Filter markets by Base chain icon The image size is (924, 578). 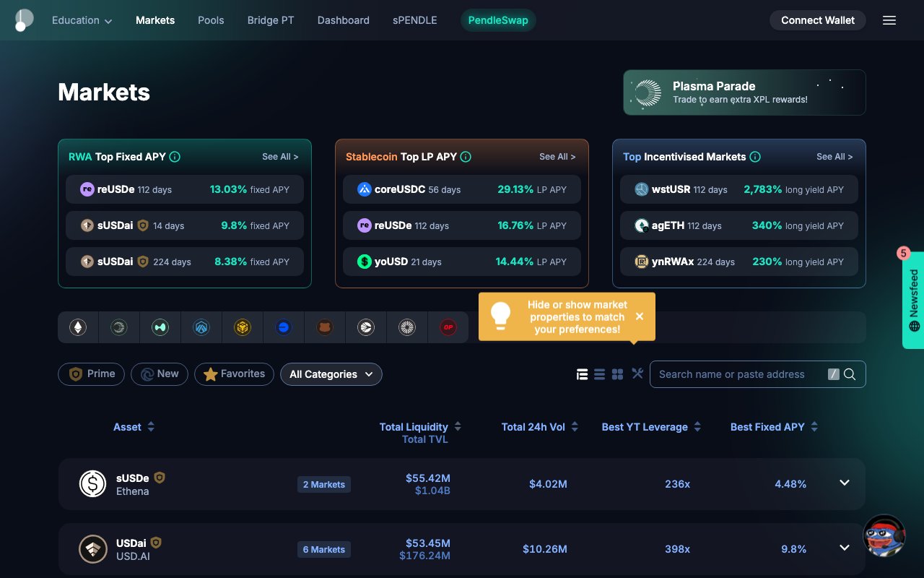(x=283, y=327)
